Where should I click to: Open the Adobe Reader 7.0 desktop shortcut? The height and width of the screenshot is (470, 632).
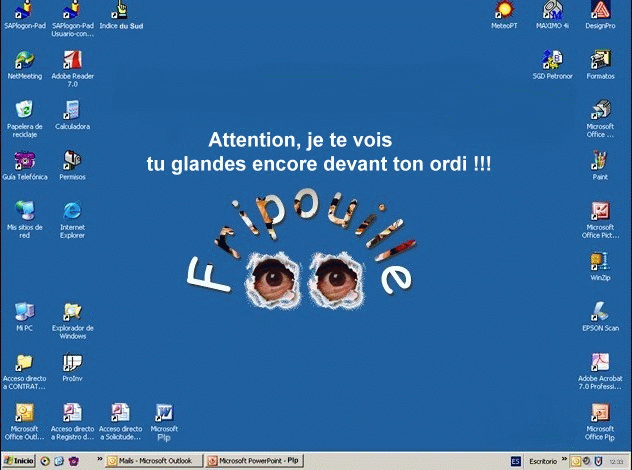tap(72, 61)
